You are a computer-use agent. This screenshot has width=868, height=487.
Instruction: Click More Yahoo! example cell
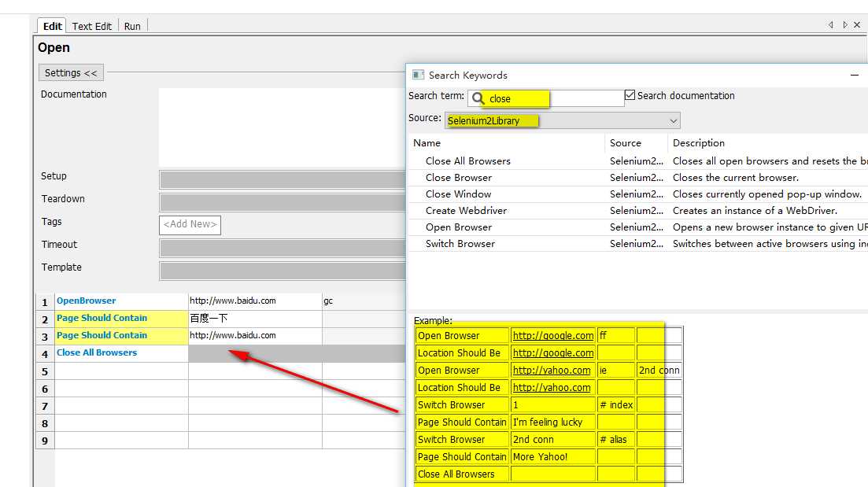pos(552,456)
